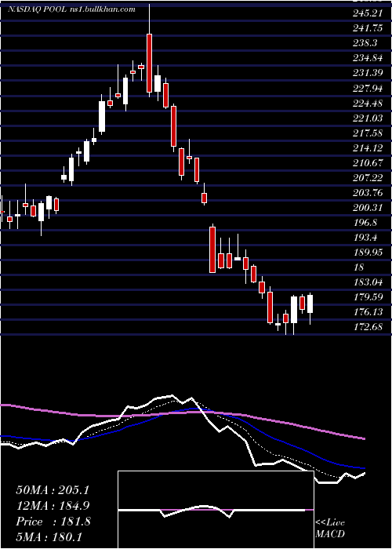Click the 214.12 price axis label
Viewport: 392px width, 549px height.
(x=367, y=148)
